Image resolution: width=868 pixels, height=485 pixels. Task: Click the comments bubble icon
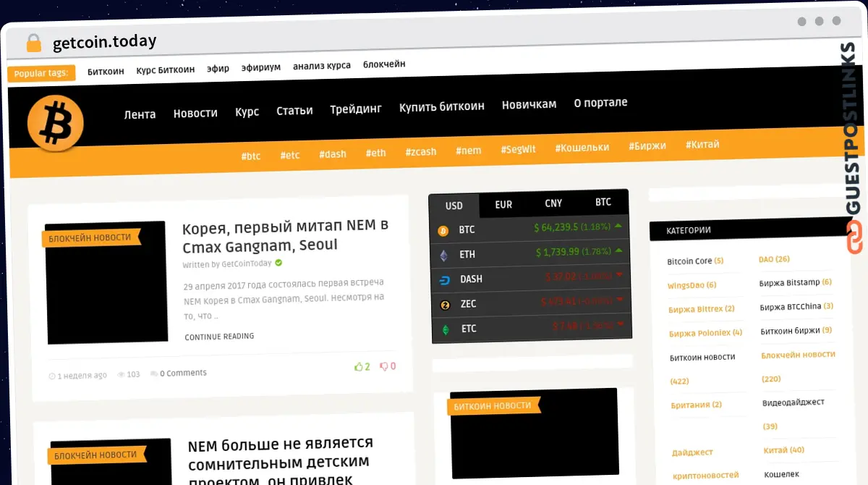pyautogui.click(x=154, y=374)
